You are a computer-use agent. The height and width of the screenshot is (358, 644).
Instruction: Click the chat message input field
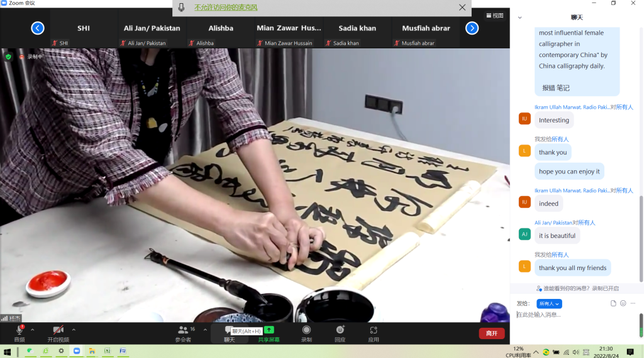click(572, 315)
